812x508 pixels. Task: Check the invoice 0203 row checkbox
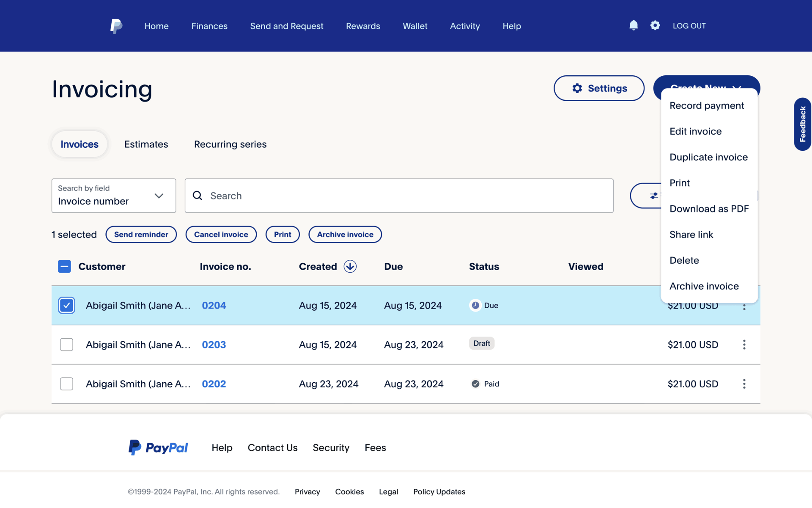coord(66,345)
